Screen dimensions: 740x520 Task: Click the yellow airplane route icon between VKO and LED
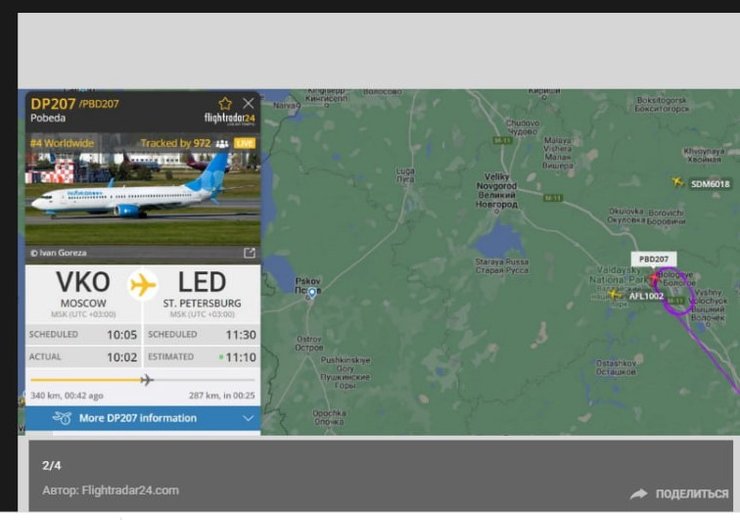click(x=143, y=285)
